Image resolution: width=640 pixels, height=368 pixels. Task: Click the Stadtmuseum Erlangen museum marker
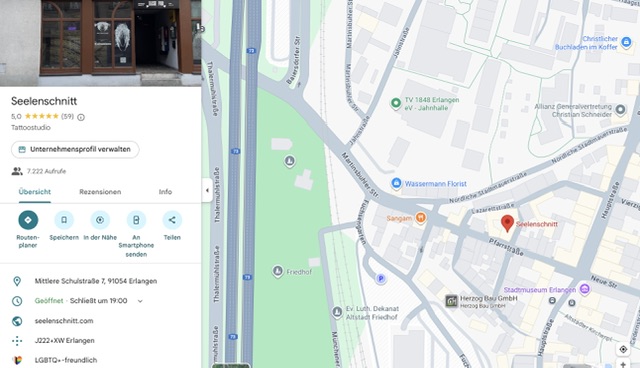pyautogui.click(x=584, y=289)
